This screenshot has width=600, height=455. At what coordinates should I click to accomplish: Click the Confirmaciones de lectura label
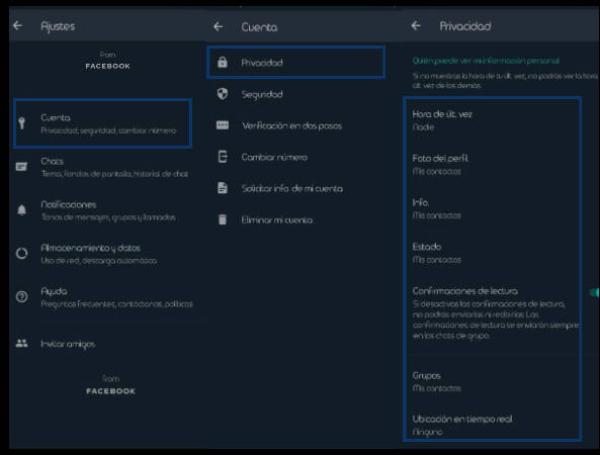click(465, 291)
